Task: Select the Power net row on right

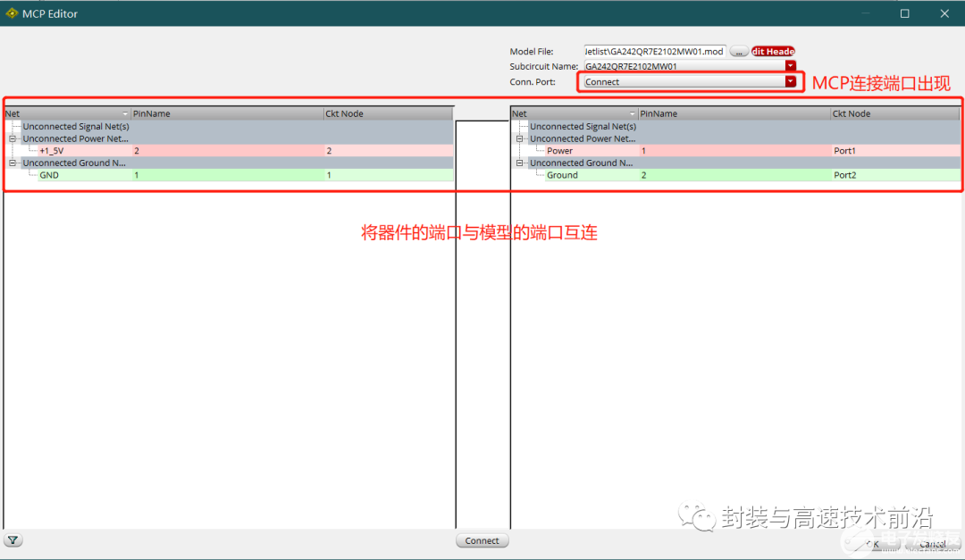Action: (x=735, y=151)
